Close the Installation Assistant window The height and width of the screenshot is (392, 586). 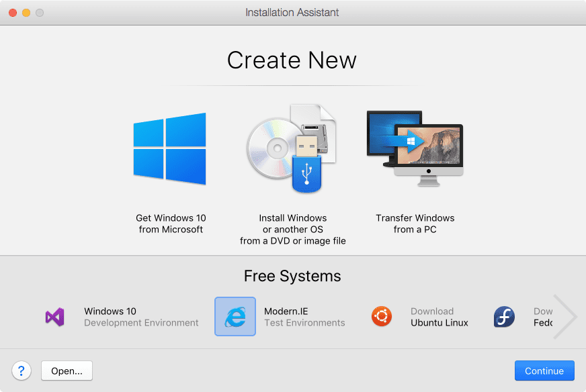(x=13, y=13)
